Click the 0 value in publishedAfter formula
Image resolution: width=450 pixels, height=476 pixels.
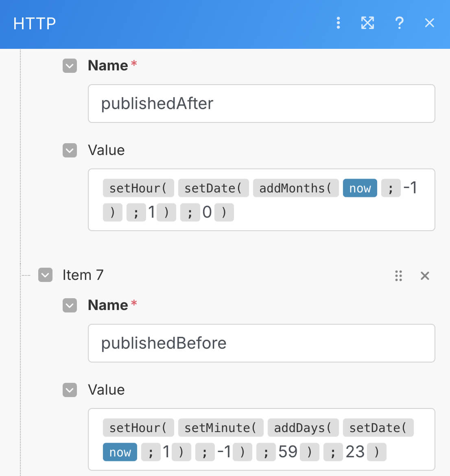pos(207,212)
